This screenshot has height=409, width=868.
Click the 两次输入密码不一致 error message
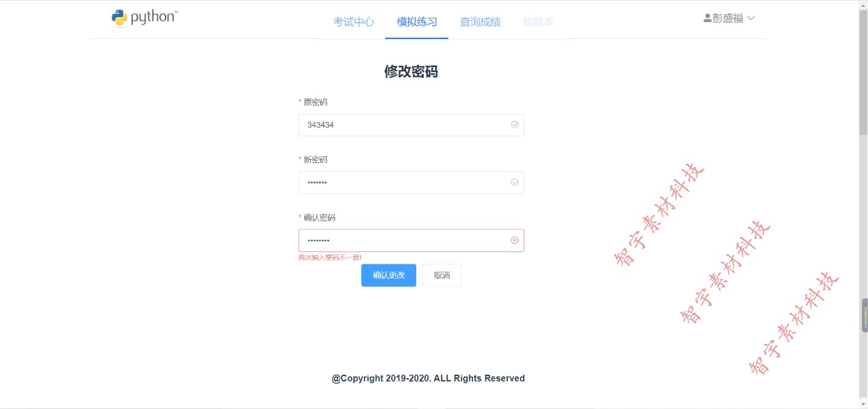pyautogui.click(x=330, y=258)
